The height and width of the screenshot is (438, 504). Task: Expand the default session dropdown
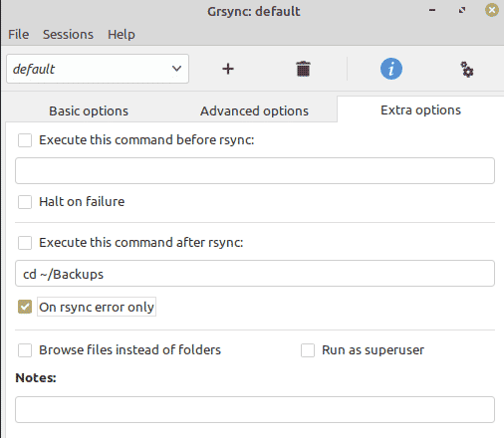[98, 69]
